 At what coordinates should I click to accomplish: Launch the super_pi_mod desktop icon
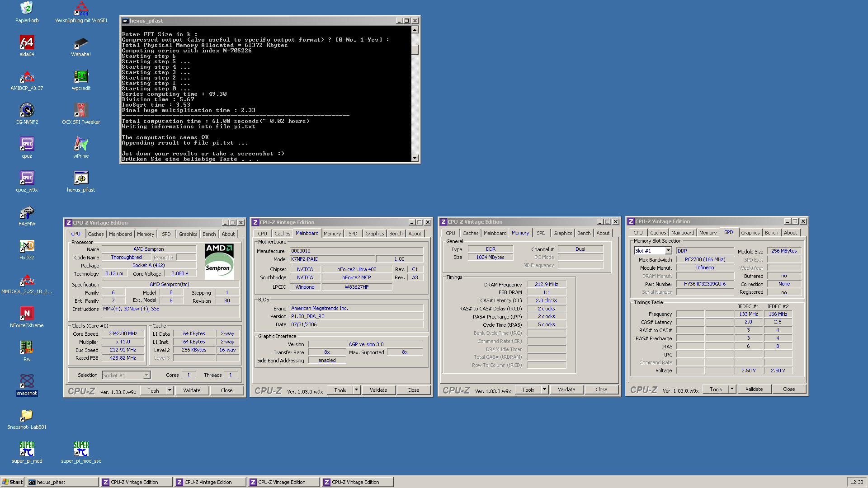[x=27, y=449]
